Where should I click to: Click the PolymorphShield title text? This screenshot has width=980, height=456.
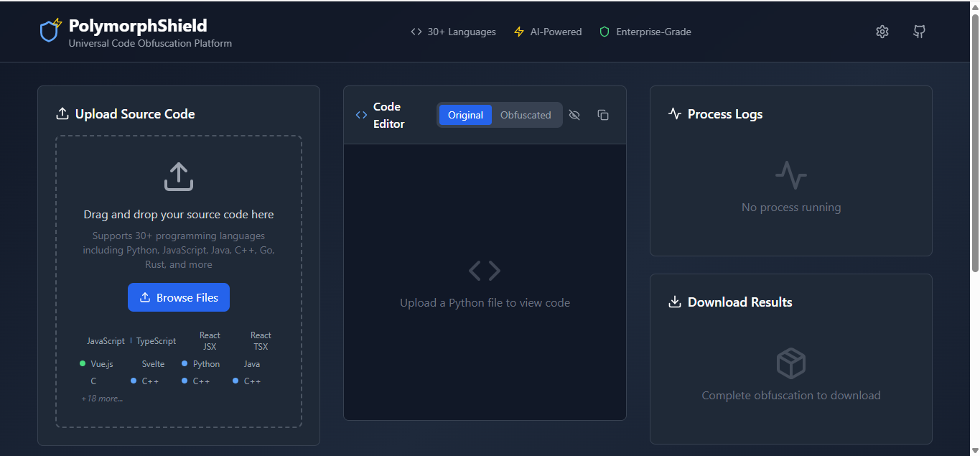coord(138,26)
